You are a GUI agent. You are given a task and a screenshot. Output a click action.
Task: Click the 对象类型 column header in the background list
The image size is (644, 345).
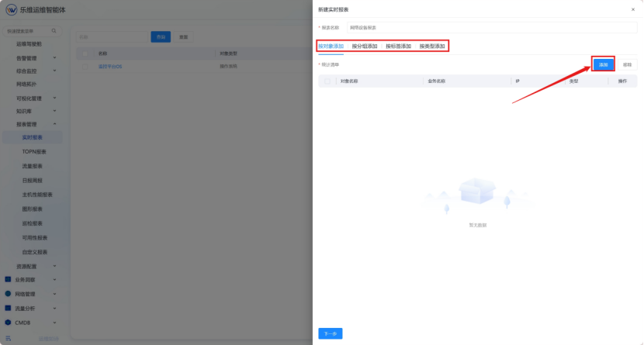[228, 53]
